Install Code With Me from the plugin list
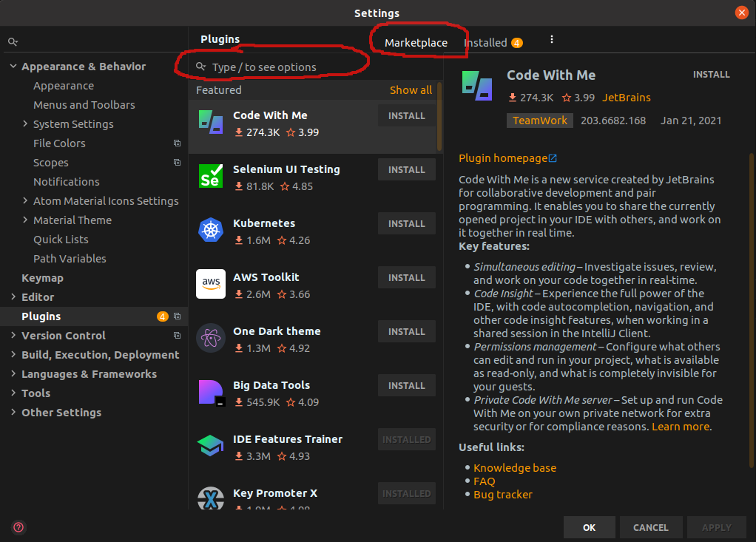756x542 pixels. click(406, 115)
